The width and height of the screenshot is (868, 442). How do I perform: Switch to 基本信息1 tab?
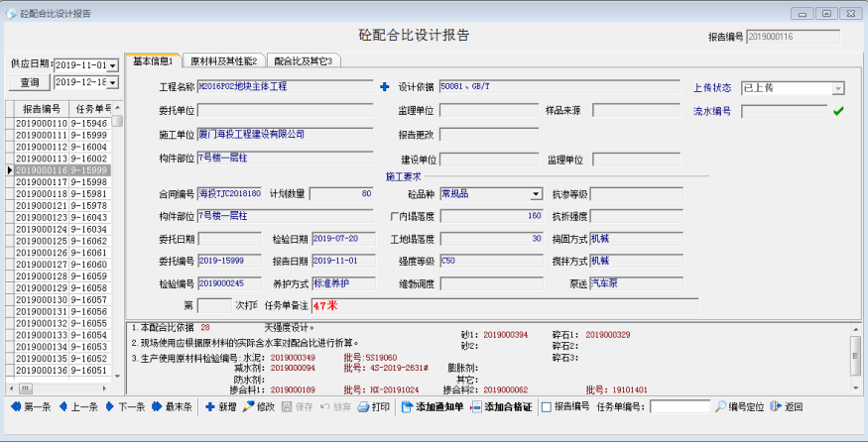[154, 60]
